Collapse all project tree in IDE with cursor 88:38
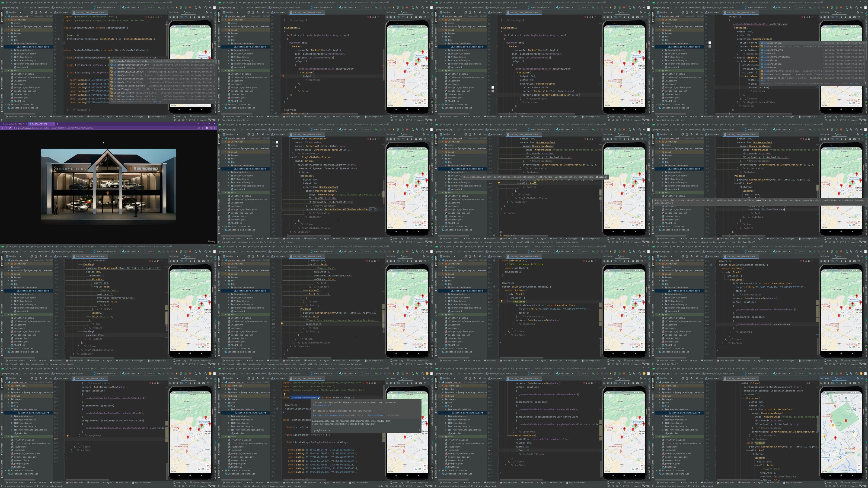 click(x=258, y=256)
